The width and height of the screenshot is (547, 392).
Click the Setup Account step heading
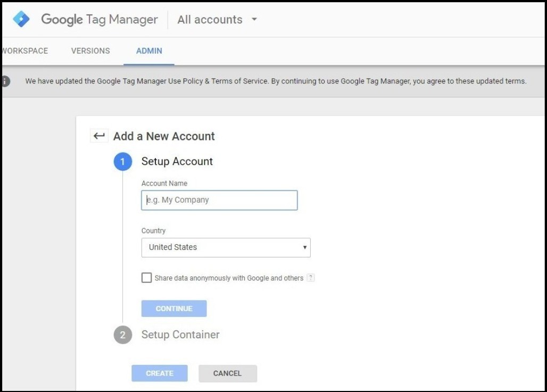point(177,161)
